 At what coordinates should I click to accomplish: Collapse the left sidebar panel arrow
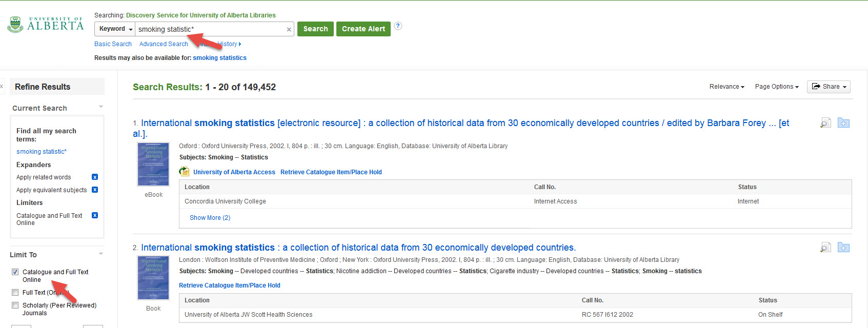pos(2,86)
